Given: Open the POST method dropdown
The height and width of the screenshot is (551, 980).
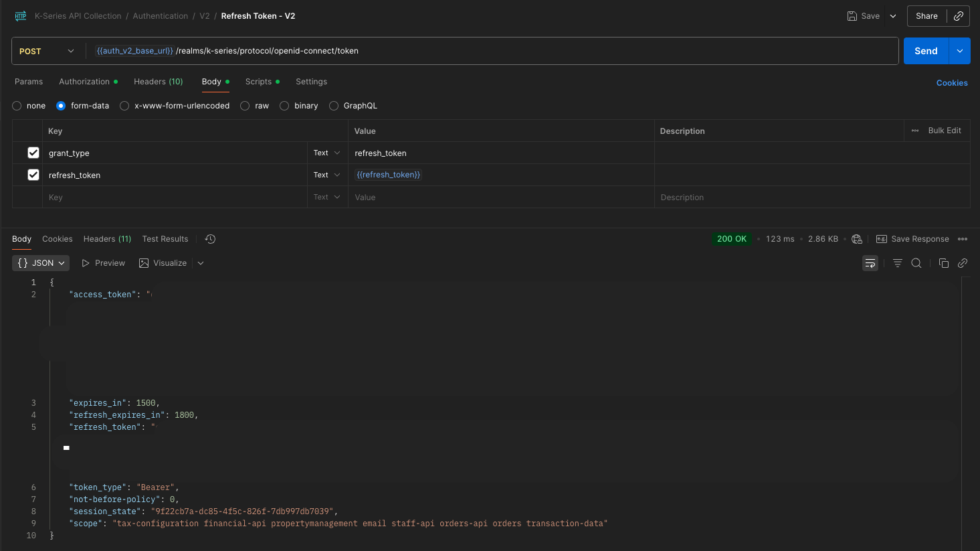Looking at the screenshot, I should (x=47, y=51).
